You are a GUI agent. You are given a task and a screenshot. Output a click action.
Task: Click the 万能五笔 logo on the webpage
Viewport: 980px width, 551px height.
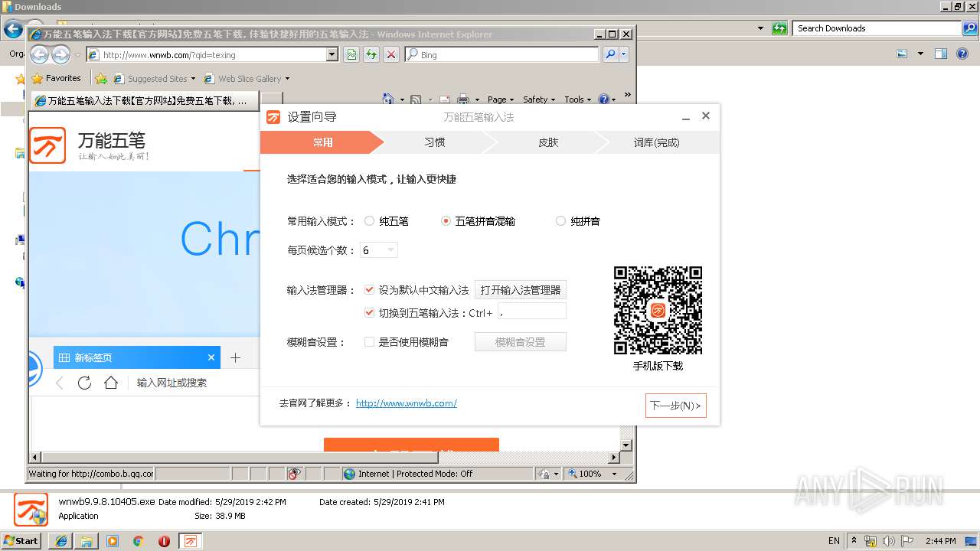coord(47,145)
